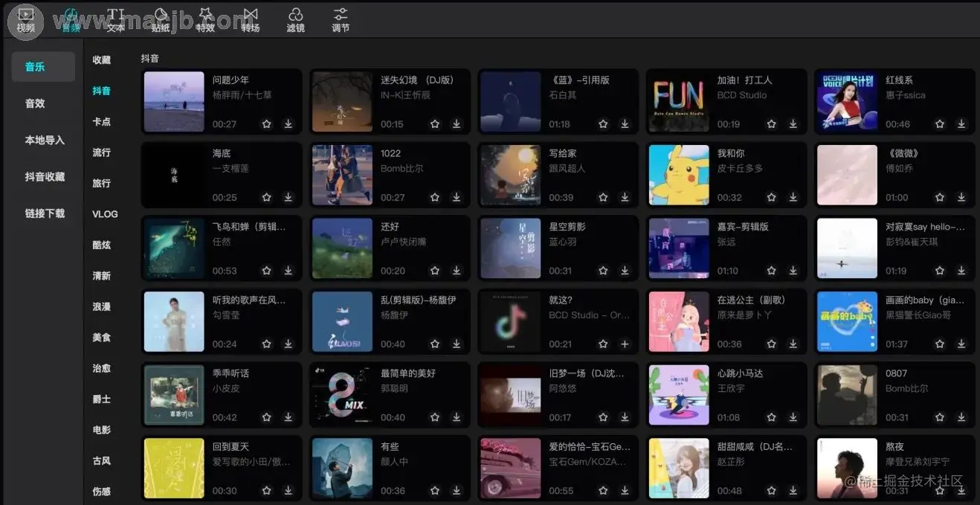Open the 视频 (video) tab icon
This screenshot has width=980, height=505.
26,20
